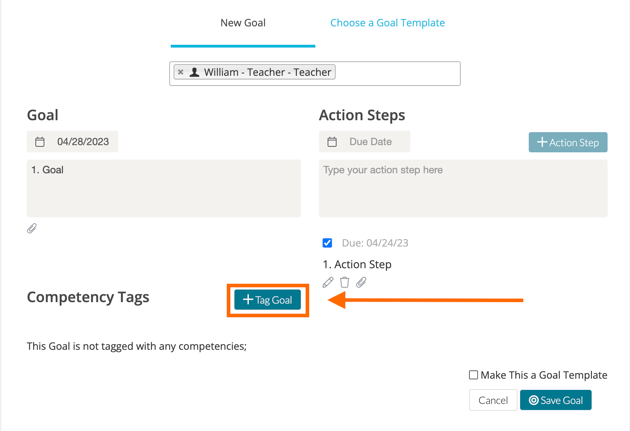630x431 pixels.
Task: Toggle the action step completed checkbox
Action: coord(327,243)
